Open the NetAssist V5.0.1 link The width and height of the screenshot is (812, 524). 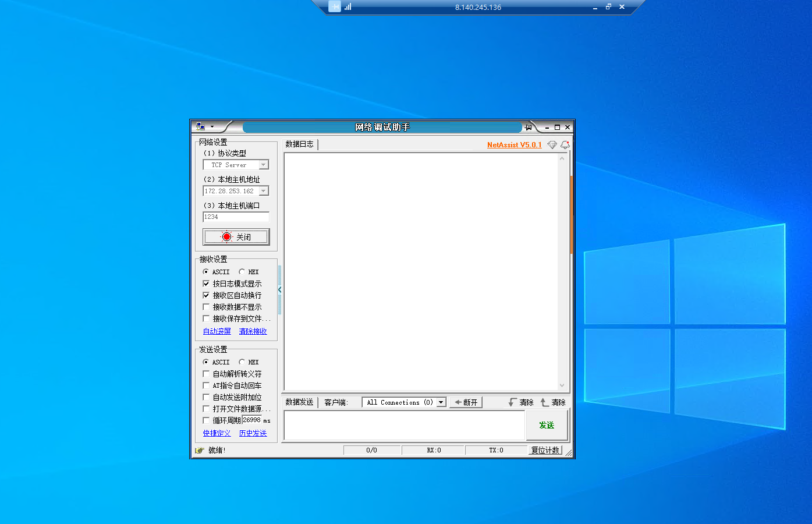tap(515, 145)
